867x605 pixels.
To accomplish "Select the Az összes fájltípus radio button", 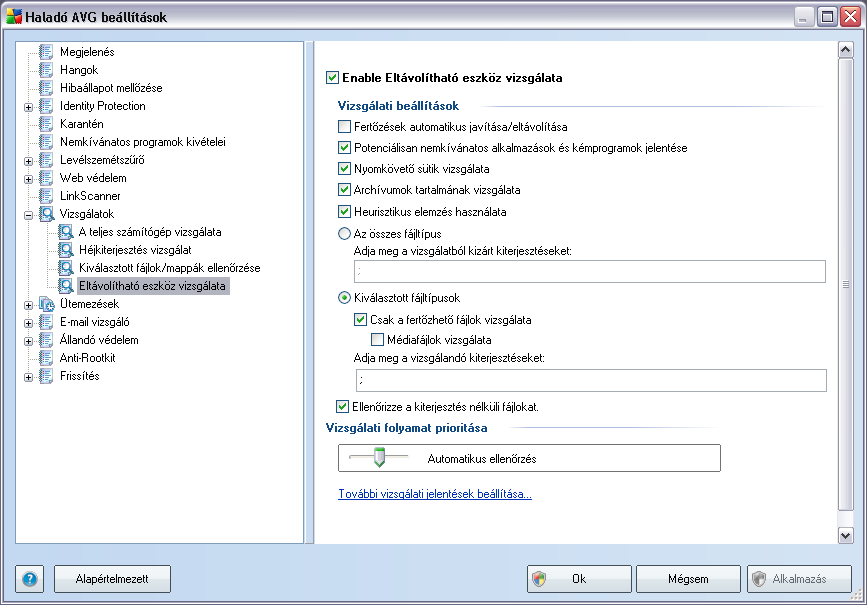I will click(344, 233).
